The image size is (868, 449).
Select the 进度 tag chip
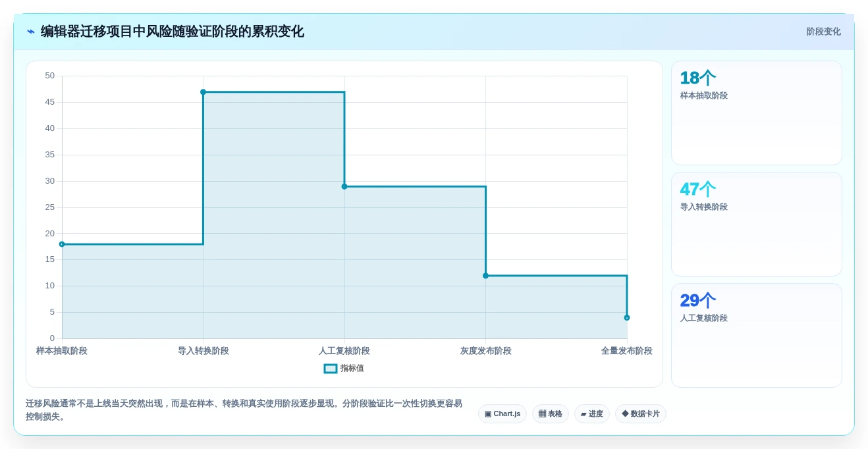[x=592, y=413]
